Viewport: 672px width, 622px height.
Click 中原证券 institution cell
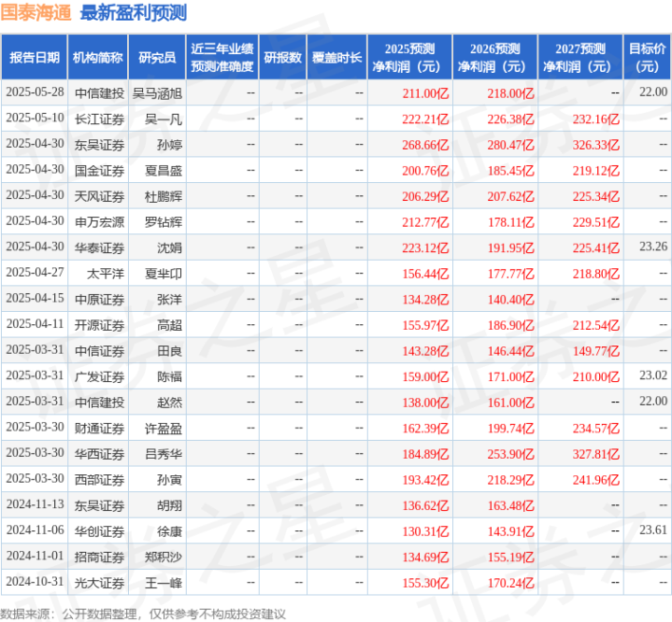(x=99, y=300)
